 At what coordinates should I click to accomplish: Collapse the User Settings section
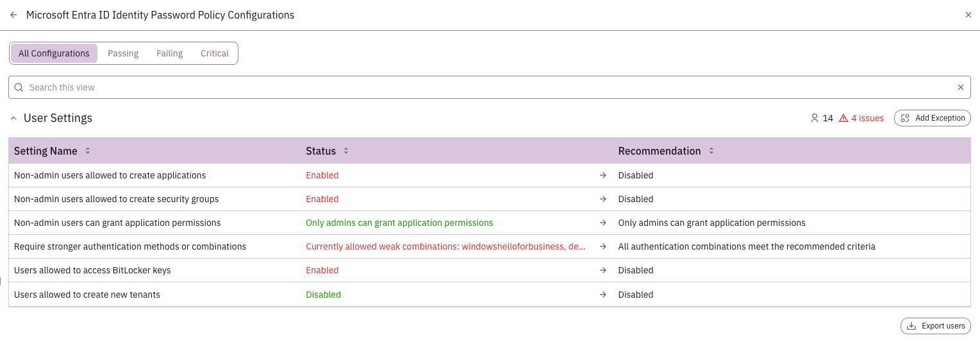tap(13, 118)
